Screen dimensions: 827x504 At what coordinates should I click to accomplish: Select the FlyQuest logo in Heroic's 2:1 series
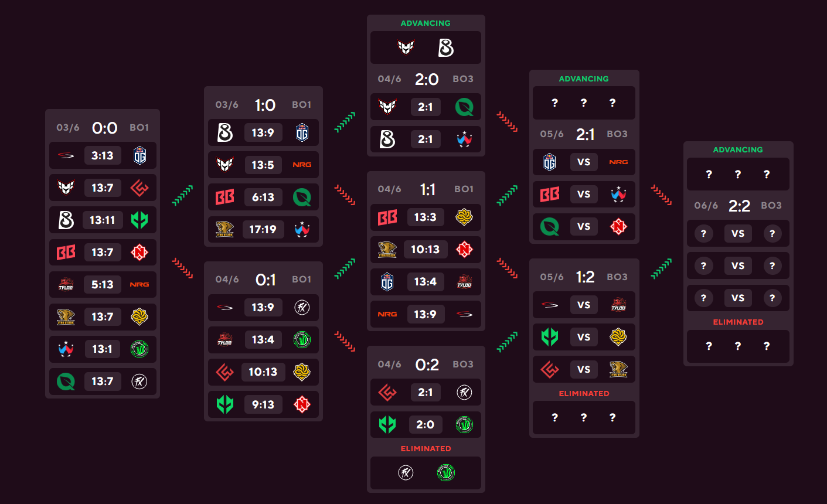(x=464, y=107)
